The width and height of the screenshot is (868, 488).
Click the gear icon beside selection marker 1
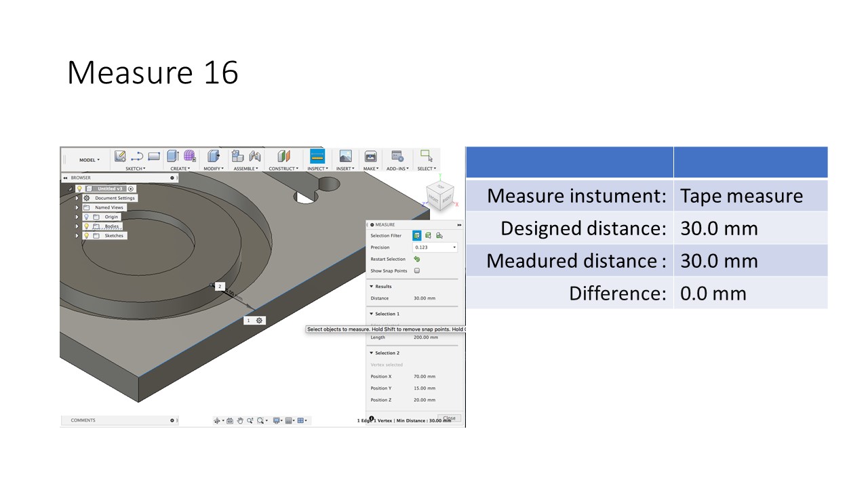(259, 320)
